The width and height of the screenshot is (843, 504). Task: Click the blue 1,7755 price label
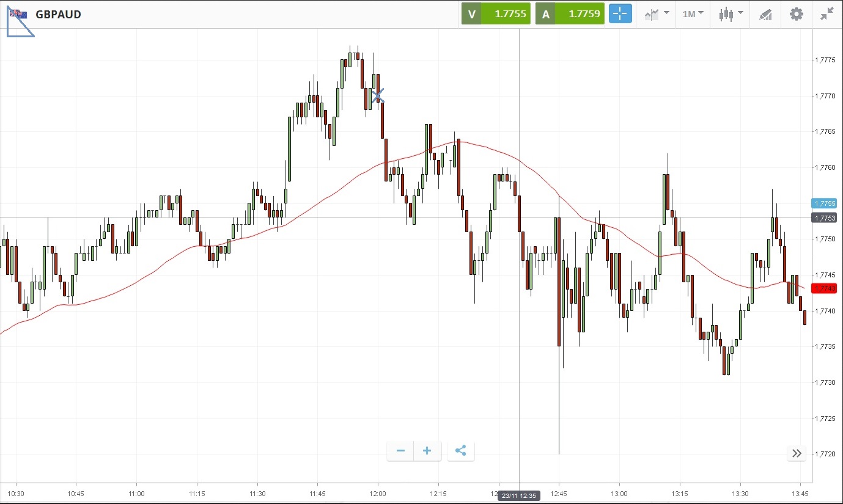823,203
